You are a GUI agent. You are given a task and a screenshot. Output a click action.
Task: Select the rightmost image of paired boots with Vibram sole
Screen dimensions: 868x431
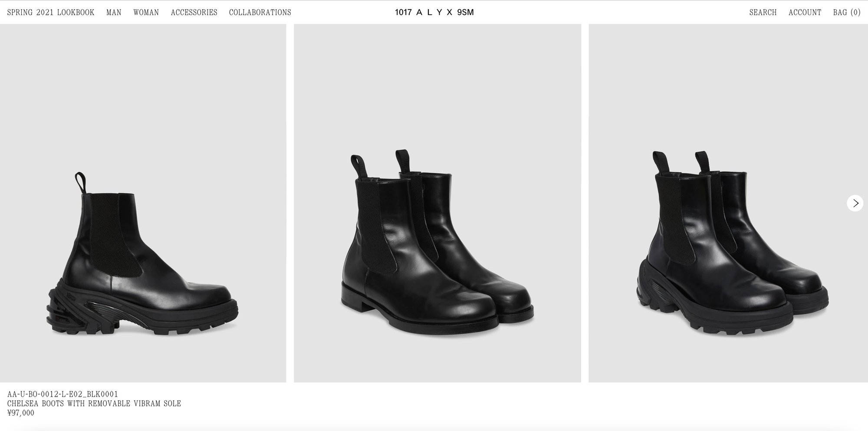(x=728, y=203)
